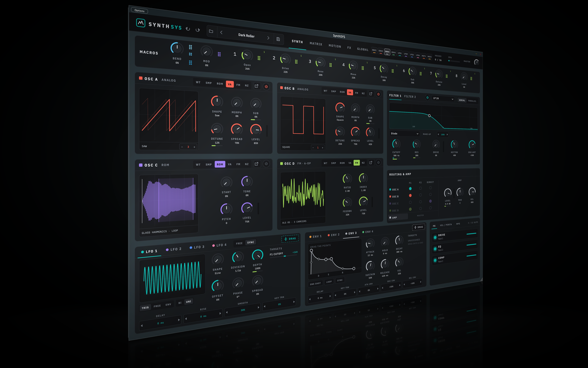Click macro 1 Open assignment dots
This screenshot has width=588, height=368.
tap(259, 58)
